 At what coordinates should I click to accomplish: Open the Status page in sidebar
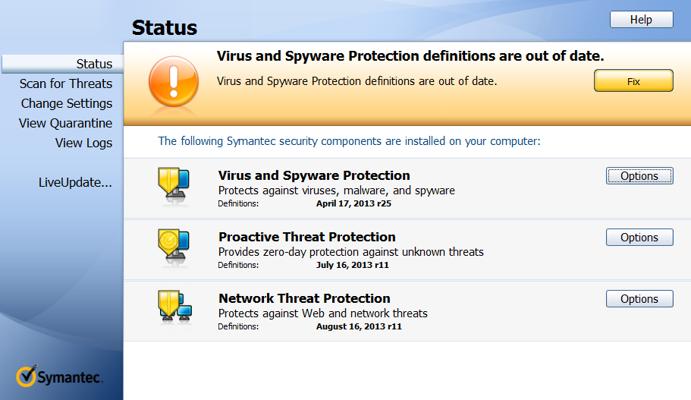tap(94, 64)
